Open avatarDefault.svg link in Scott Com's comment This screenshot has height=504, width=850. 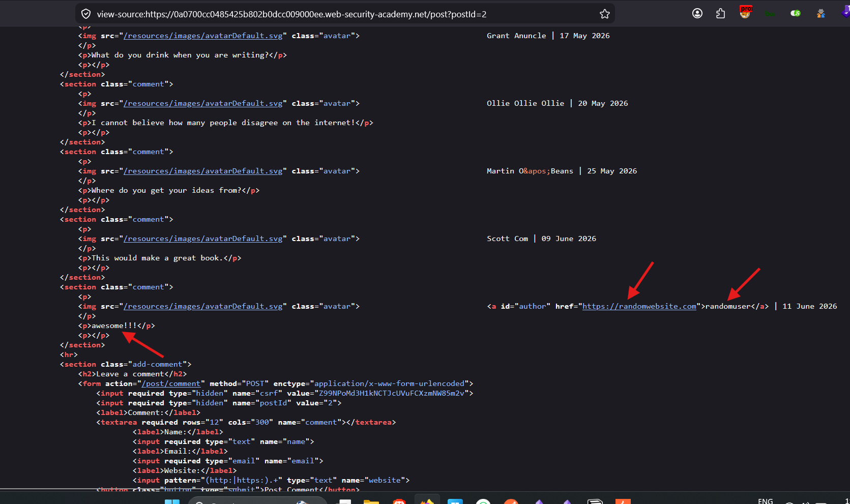tap(203, 239)
